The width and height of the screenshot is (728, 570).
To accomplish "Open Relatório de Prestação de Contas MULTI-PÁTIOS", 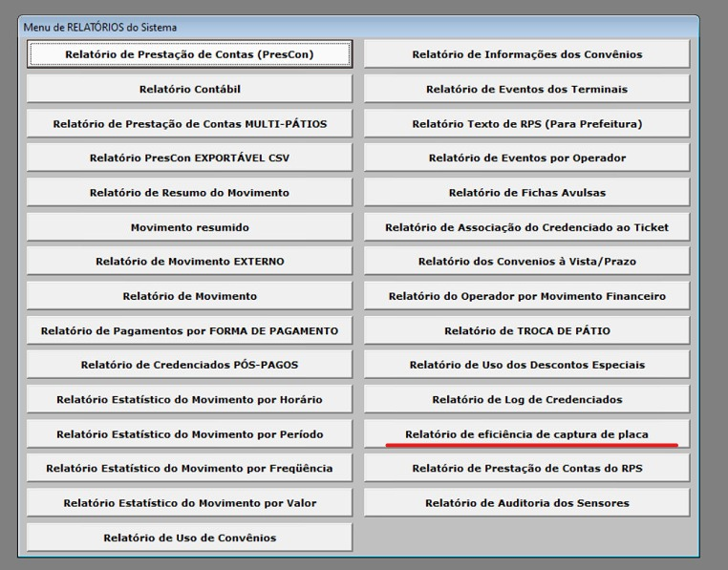I will [189, 124].
